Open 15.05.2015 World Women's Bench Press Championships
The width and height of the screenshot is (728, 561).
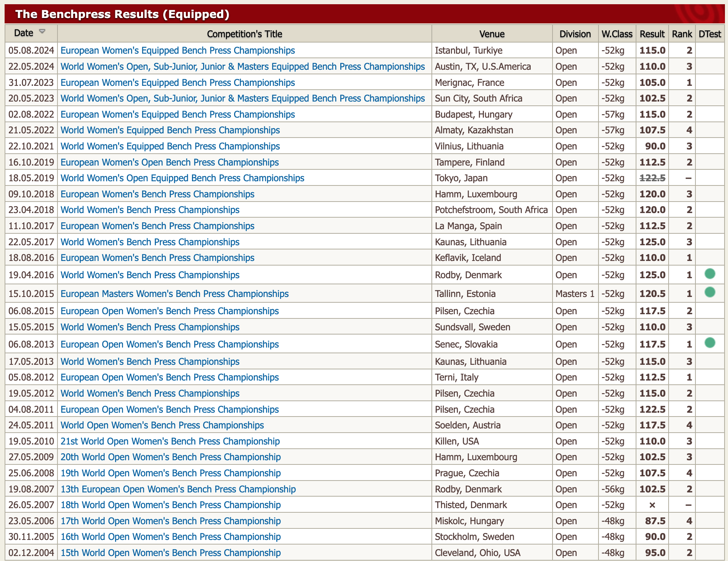pos(150,327)
